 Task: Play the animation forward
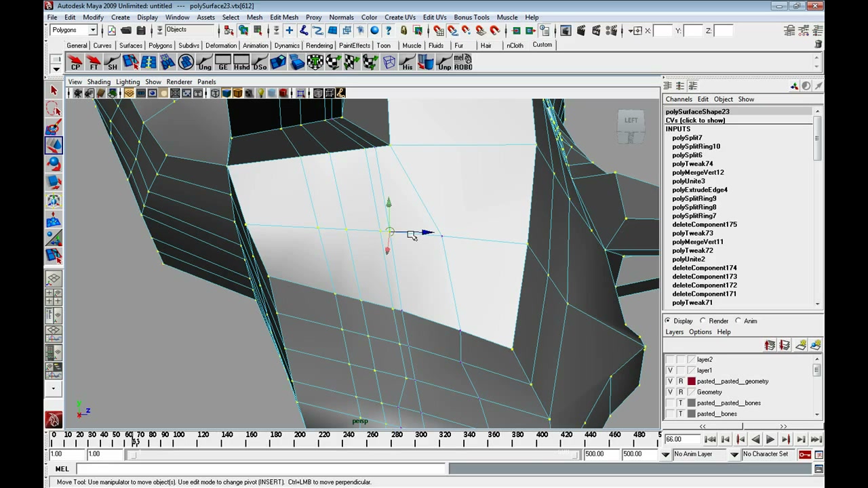click(770, 439)
